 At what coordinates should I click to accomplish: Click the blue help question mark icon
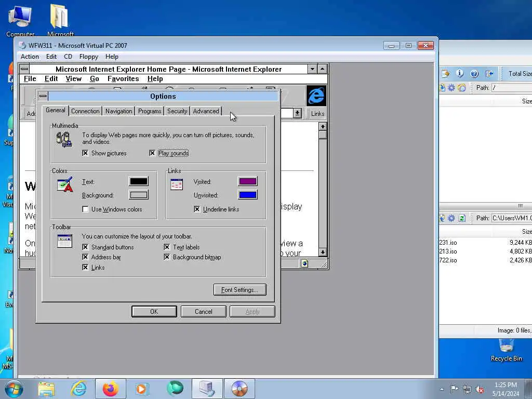474,73
